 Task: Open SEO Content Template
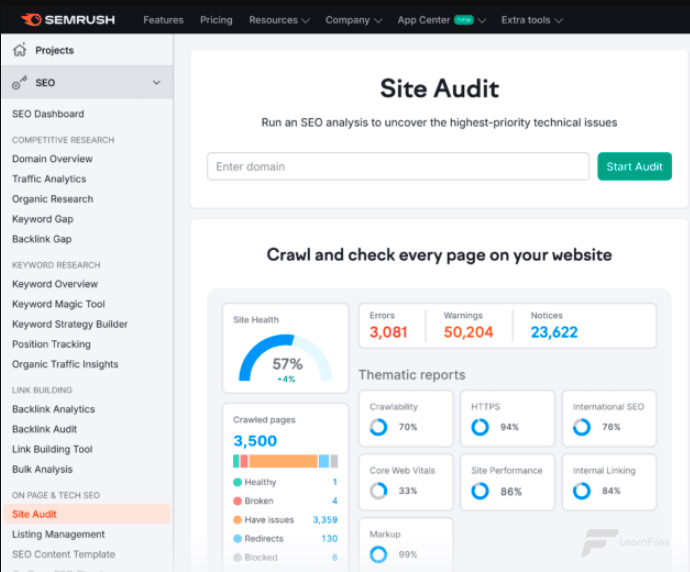click(x=63, y=554)
